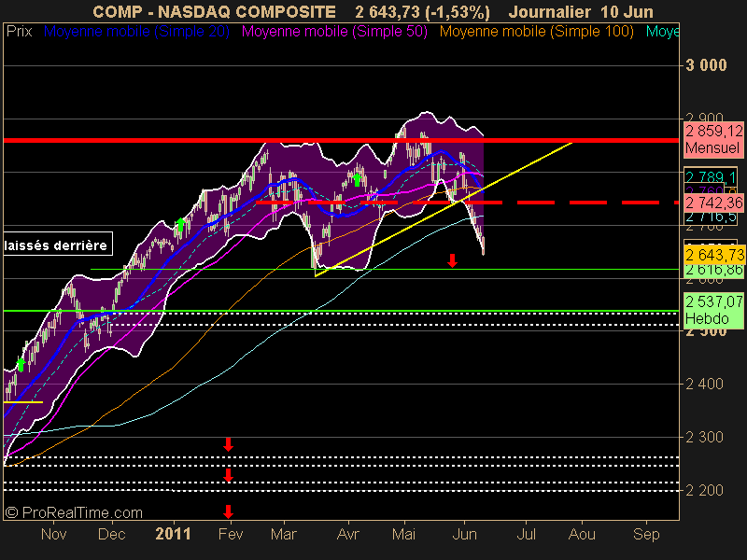Click the Aou label on the time axis
Image resolution: width=747 pixels, height=560 pixels.
(x=582, y=534)
